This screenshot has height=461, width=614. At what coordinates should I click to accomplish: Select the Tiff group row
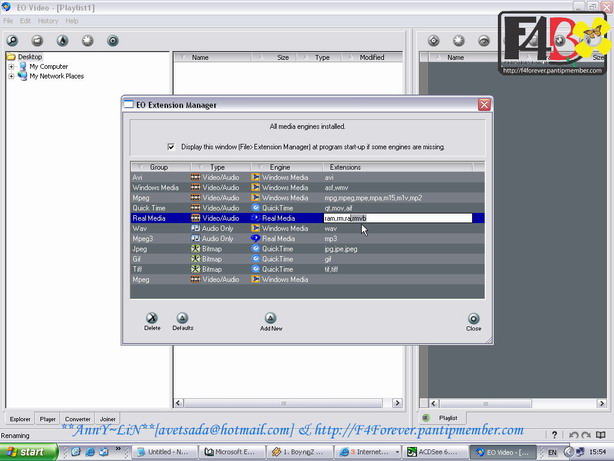coord(307,269)
